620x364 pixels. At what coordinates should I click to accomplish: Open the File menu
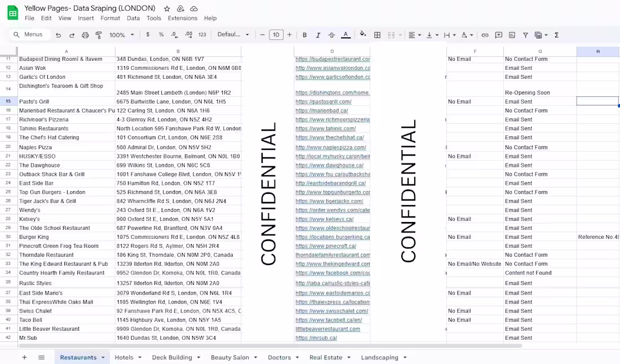pos(29,18)
